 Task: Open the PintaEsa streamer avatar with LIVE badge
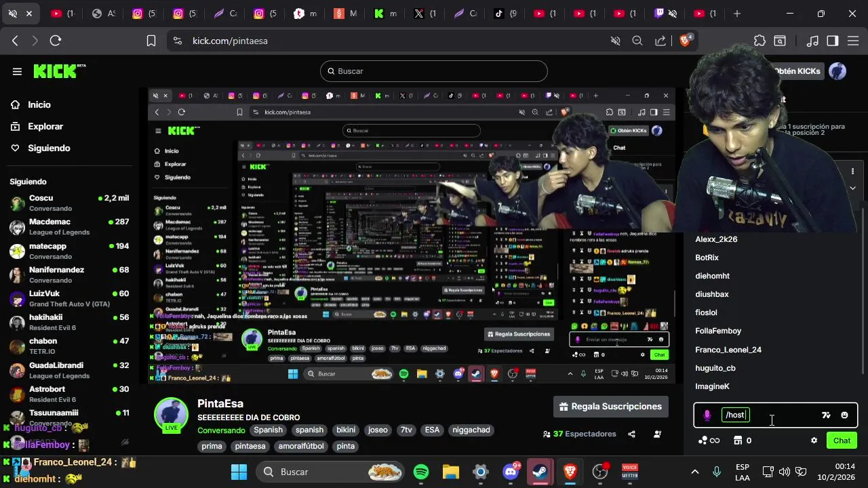pyautogui.click(x=171, y=415)
